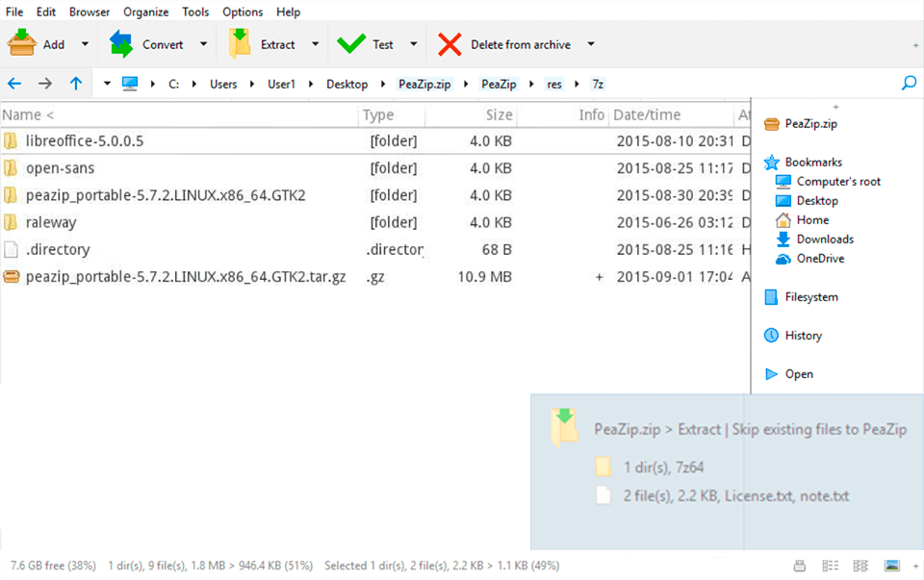The width and height of the screenshot is (924, 580).
Task: Click the green Test checkmark icon
Action: point(351,43)
